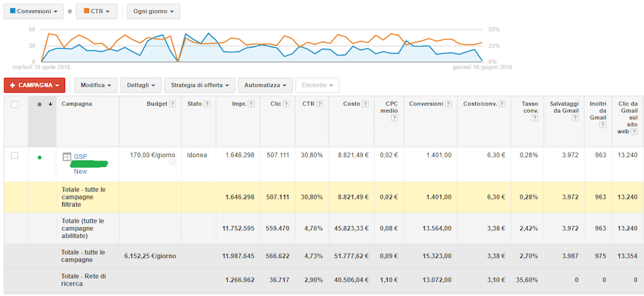Open the Etichette dropdown menu

coord(317,86)
